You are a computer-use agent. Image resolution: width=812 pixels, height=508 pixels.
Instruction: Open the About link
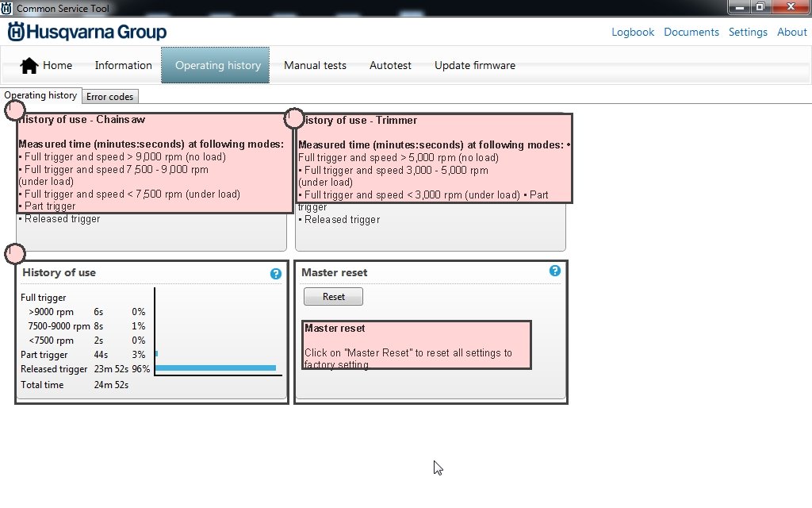792,32
